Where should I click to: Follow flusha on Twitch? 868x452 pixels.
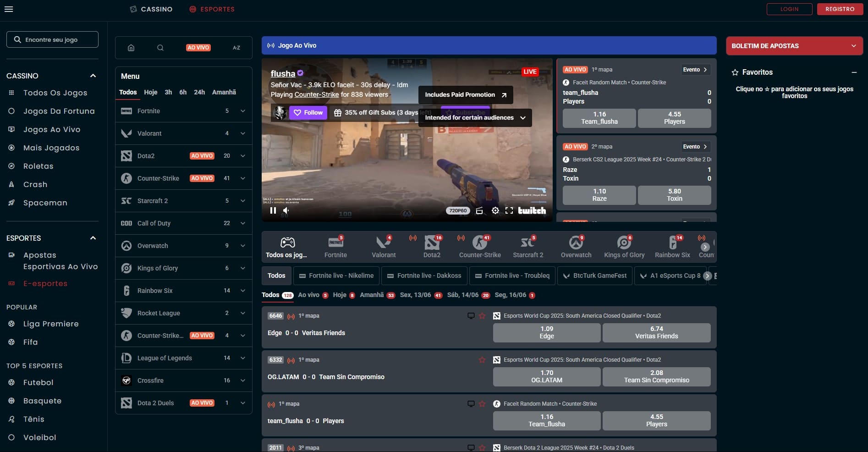[308, 113]
